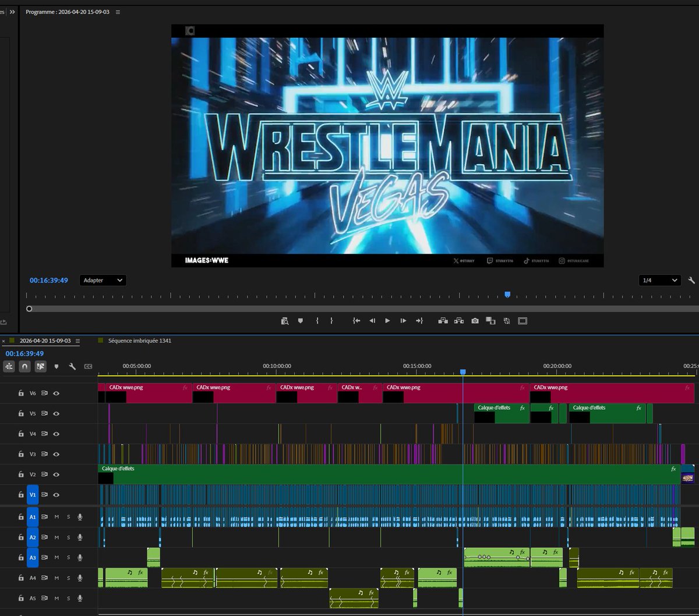
Task: Enable voice-over record on track A4
Action: pos(80,578)
